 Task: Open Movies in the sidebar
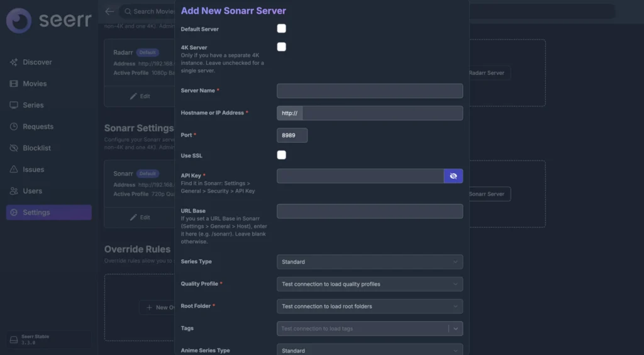point(49,84)
